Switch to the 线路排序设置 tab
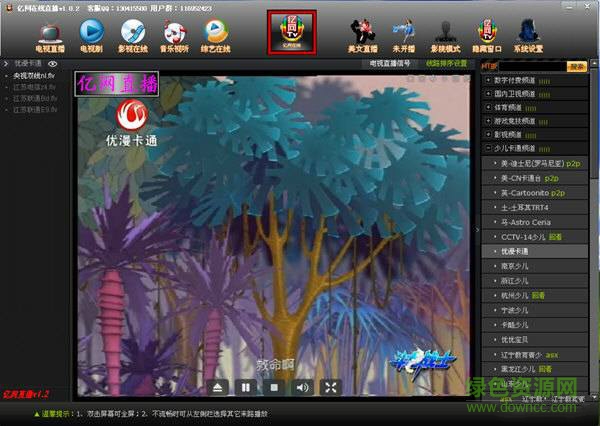Viewport: 600px width, 426px height. tap(445, 63)
